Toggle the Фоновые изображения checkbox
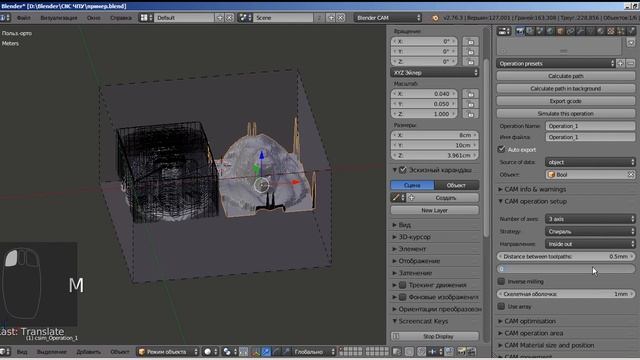This screenshot has width=640, height=360. click(x=403, y=297)
